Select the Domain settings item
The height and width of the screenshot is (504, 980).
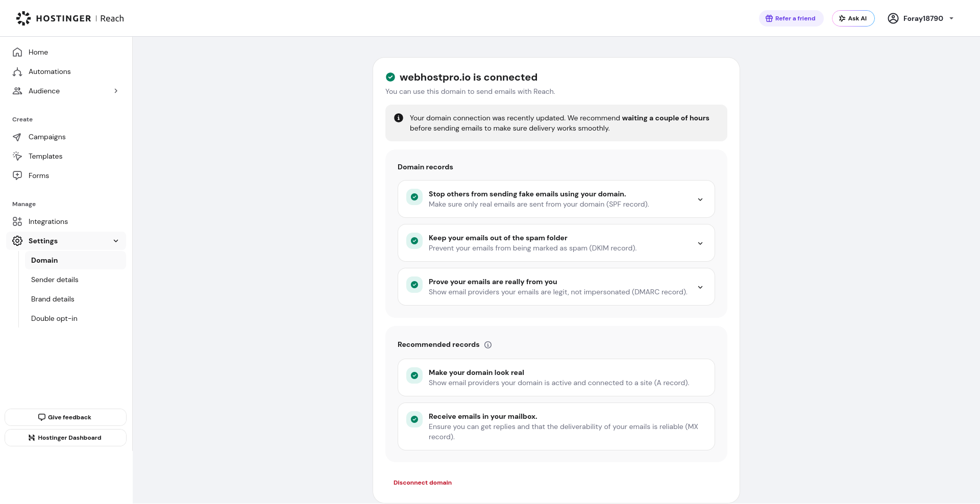tap(76, 260)
